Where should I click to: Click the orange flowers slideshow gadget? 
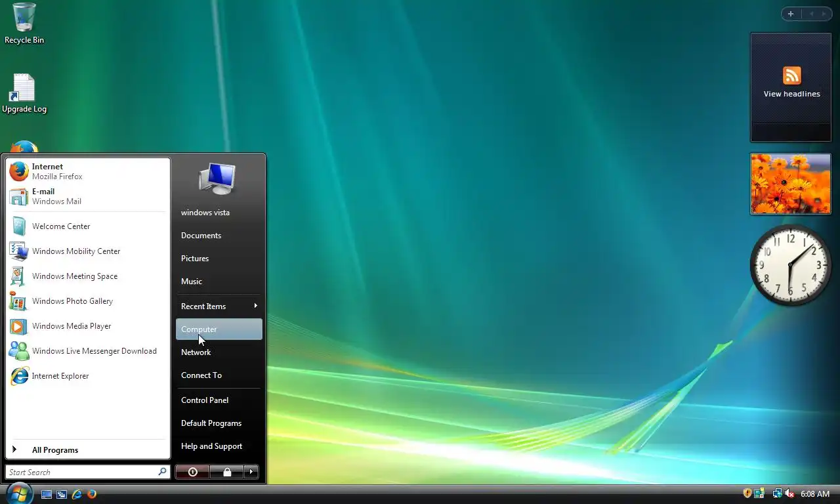(x=791, y=184)
